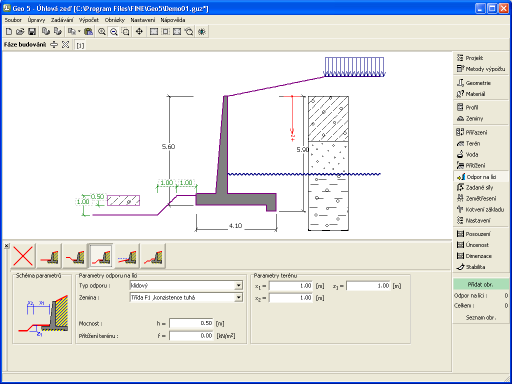The image size is (512, 384).
Task: Expand Zemina soil dropdown
Action: pos(238,297)
